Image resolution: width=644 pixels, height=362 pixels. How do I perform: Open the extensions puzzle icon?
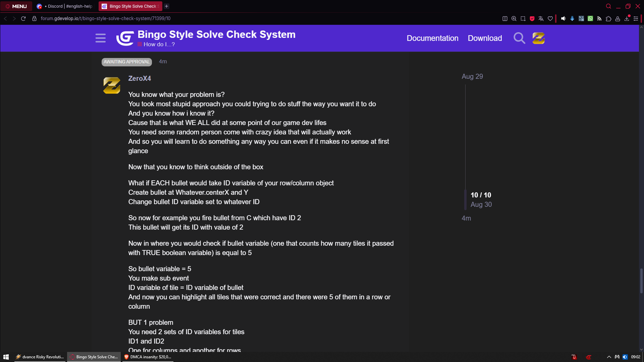click(608, 18)
